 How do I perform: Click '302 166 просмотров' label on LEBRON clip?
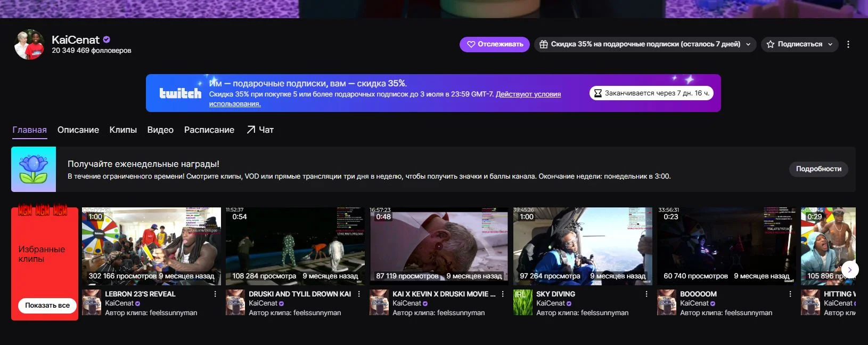click(122, 276)
